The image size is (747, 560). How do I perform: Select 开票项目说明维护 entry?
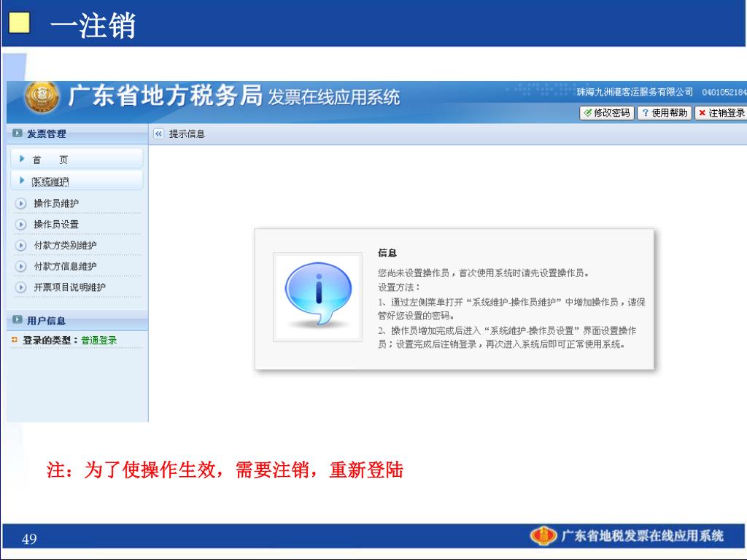pyautogui.click(x=69, y=287)
